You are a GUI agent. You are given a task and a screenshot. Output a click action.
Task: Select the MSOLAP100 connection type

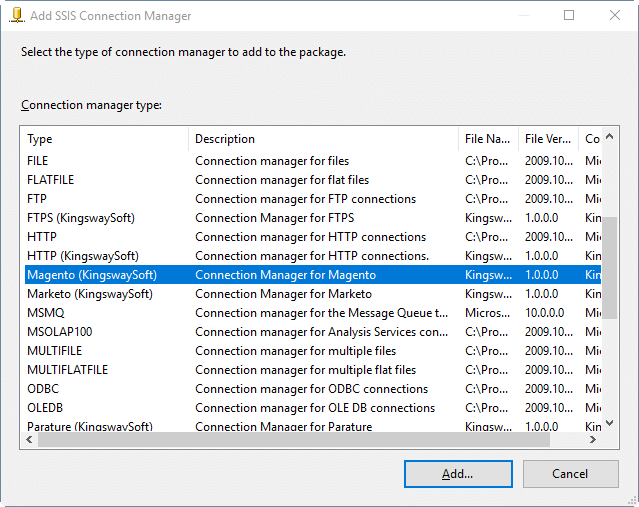(x=313, y=332)
